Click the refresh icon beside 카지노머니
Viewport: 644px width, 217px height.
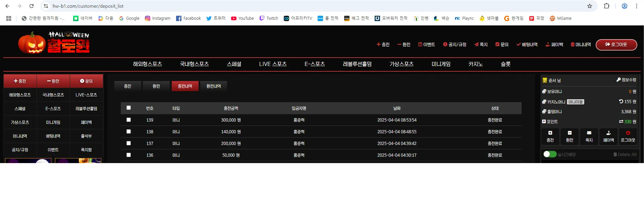click(621, 101)
